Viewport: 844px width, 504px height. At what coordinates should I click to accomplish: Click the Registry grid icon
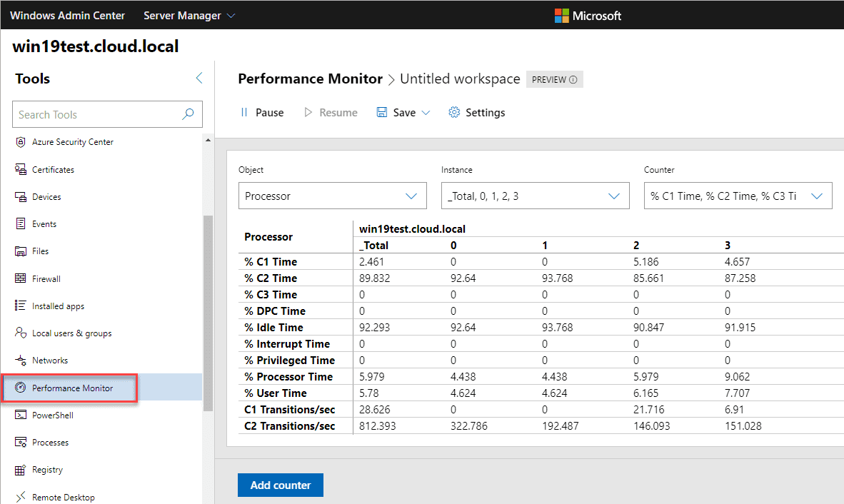point(20,470)
